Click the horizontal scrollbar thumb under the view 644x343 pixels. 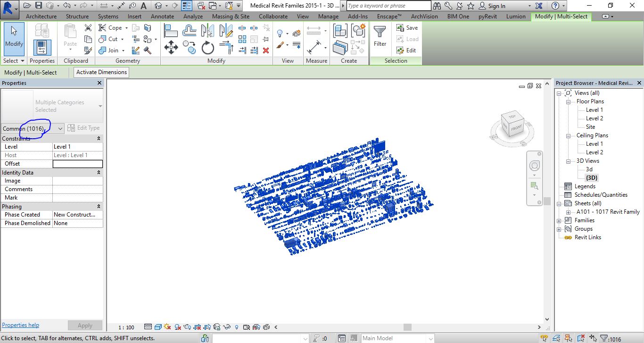[407, 327]
